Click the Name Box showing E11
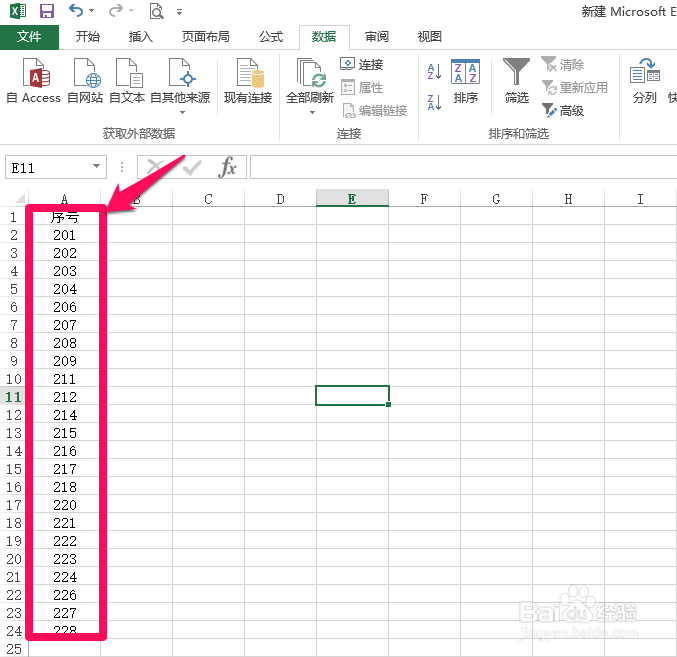The width and height of the screenshot is (677, 657). tap(47, 167)
